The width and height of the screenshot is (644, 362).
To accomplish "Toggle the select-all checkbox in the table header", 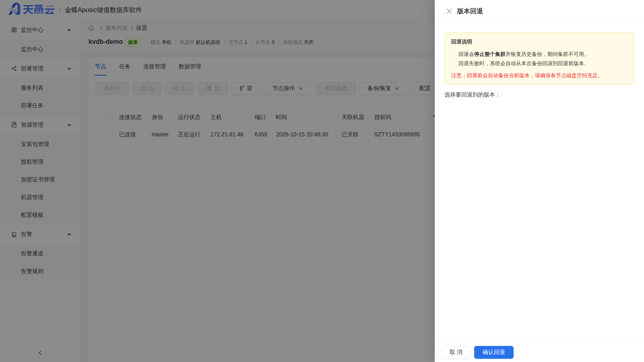I will point(109,117).
